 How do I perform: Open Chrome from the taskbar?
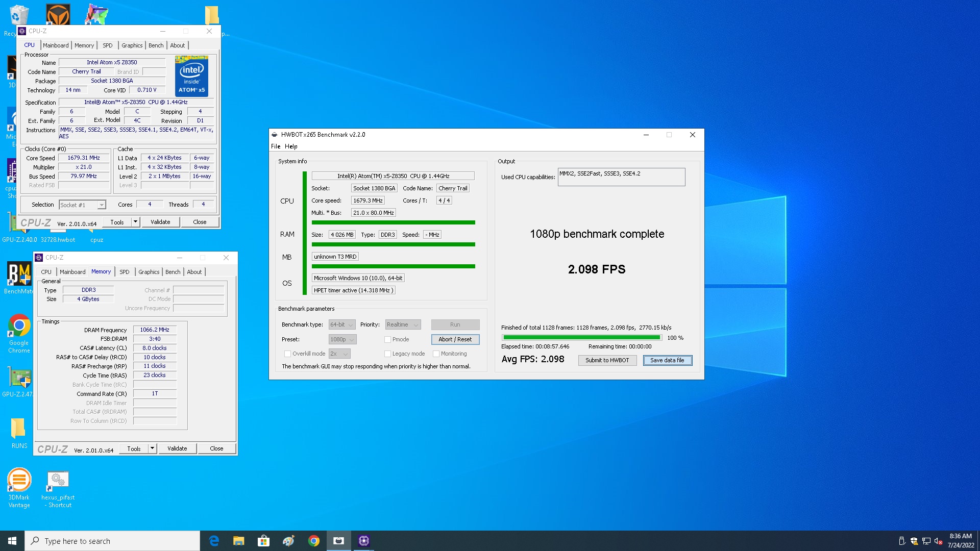click(x=313, y=541)
